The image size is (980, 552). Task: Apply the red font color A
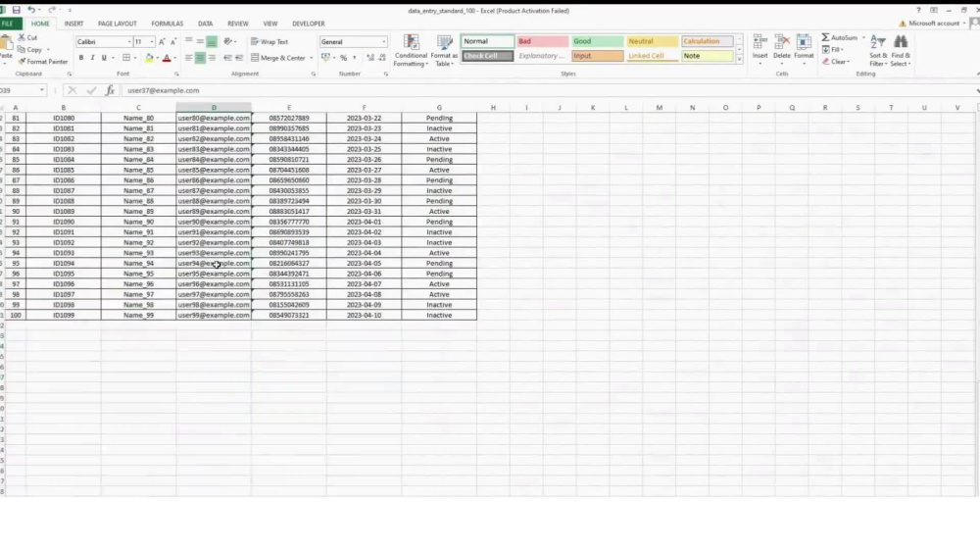(167, 58)
